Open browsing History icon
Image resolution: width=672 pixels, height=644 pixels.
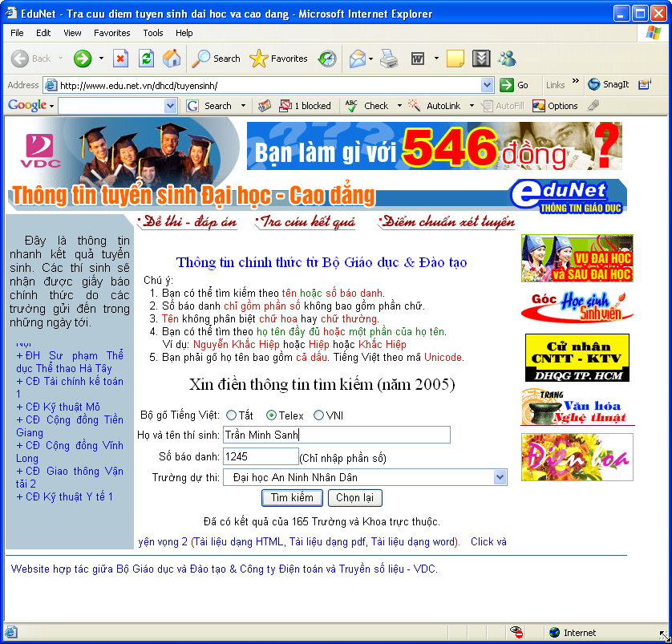tap(327, 59)
